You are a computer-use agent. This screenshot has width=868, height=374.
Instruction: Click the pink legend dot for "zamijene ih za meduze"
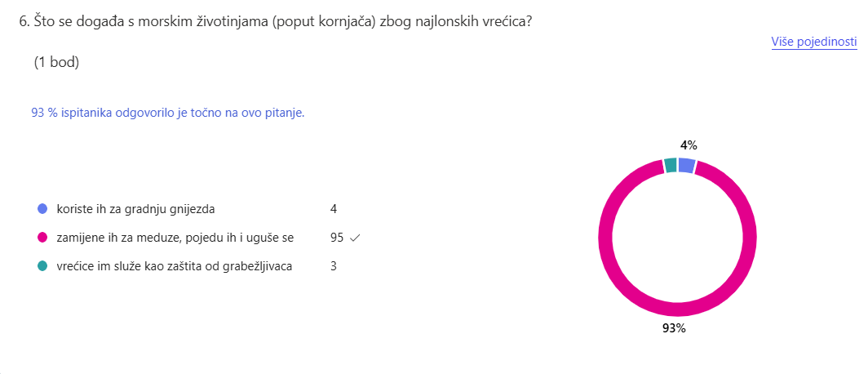coord(43,238)
